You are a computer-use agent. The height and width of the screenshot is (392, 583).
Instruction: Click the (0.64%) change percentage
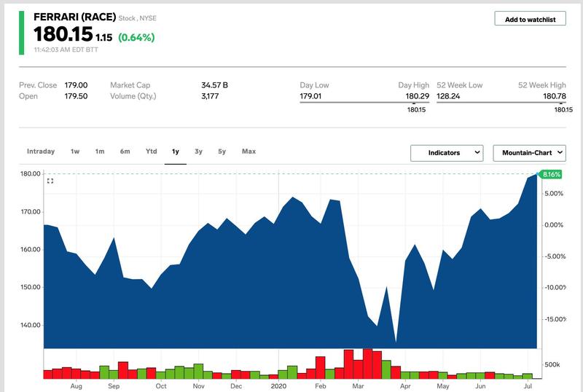(136, 37)
